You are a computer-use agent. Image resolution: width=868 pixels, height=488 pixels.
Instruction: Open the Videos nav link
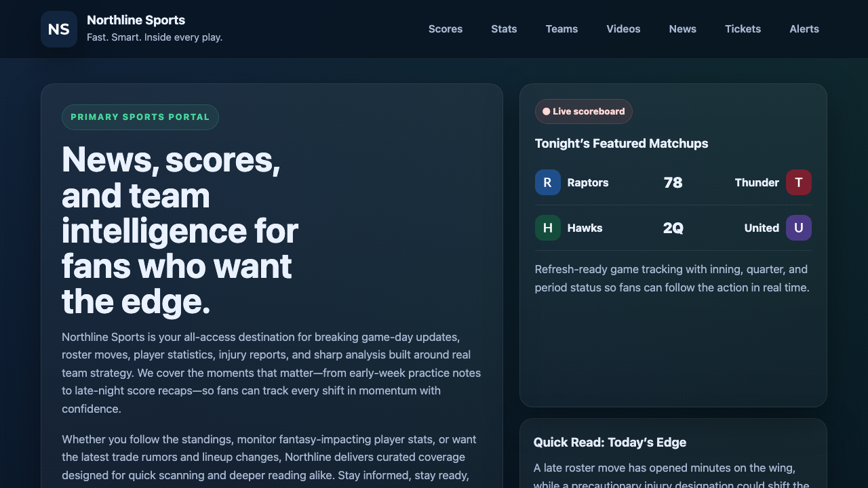623,29
